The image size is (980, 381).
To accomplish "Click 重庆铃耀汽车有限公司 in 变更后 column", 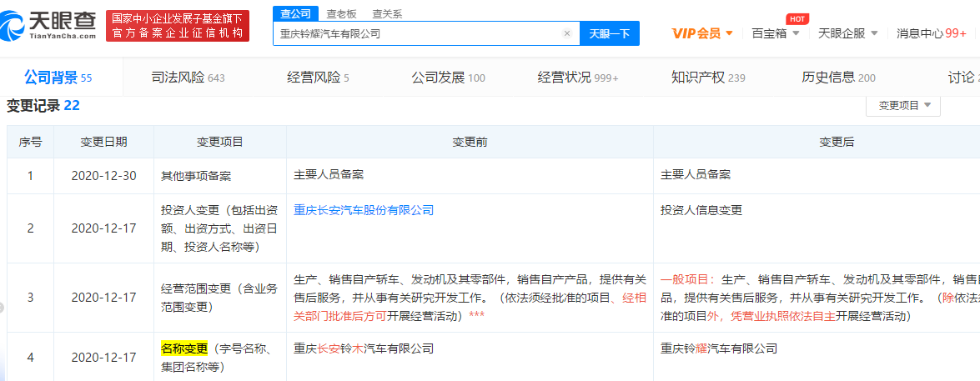I will pos(719,348).
